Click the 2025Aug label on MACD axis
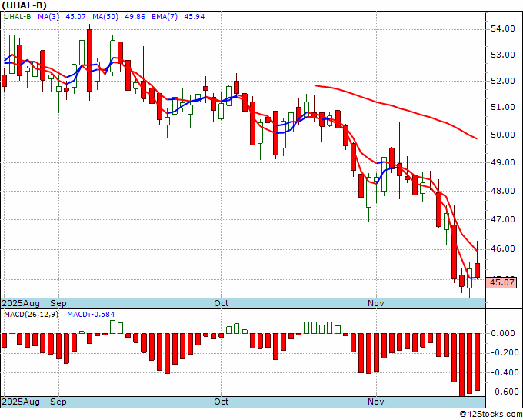523x420 pixels. point(21,402)
